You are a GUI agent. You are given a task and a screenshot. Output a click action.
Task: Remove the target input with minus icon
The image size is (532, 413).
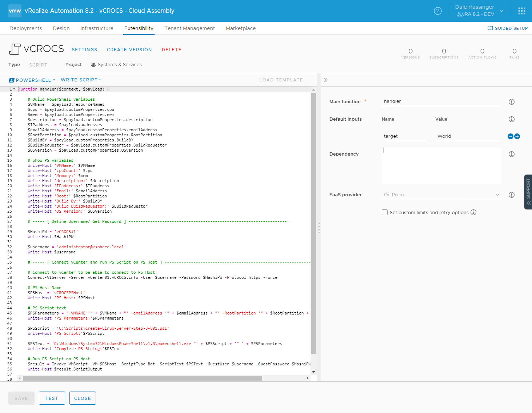point(510,136)
